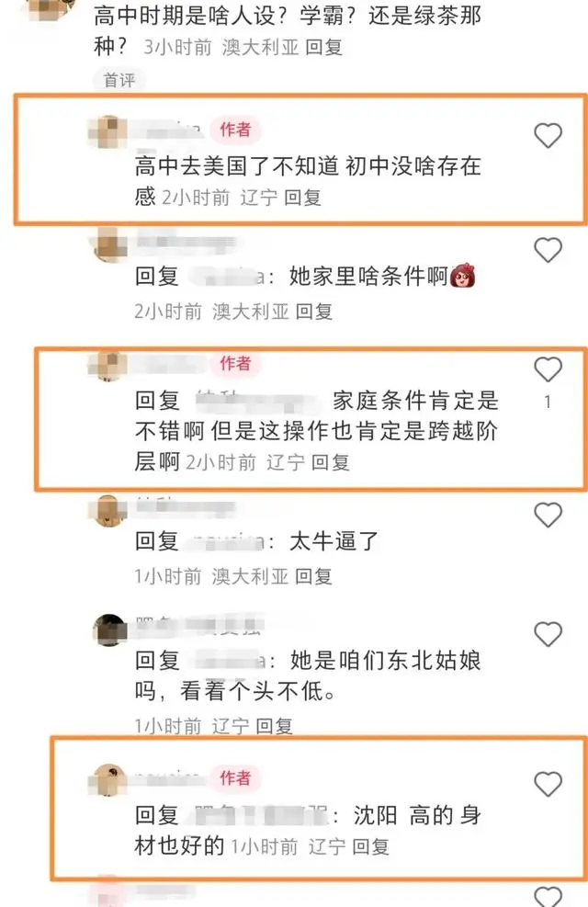Tap 作者 badge on 高中去美国 comment
Image resolution: width=588 pixels, height=907 pixels.
click(235, 130)
